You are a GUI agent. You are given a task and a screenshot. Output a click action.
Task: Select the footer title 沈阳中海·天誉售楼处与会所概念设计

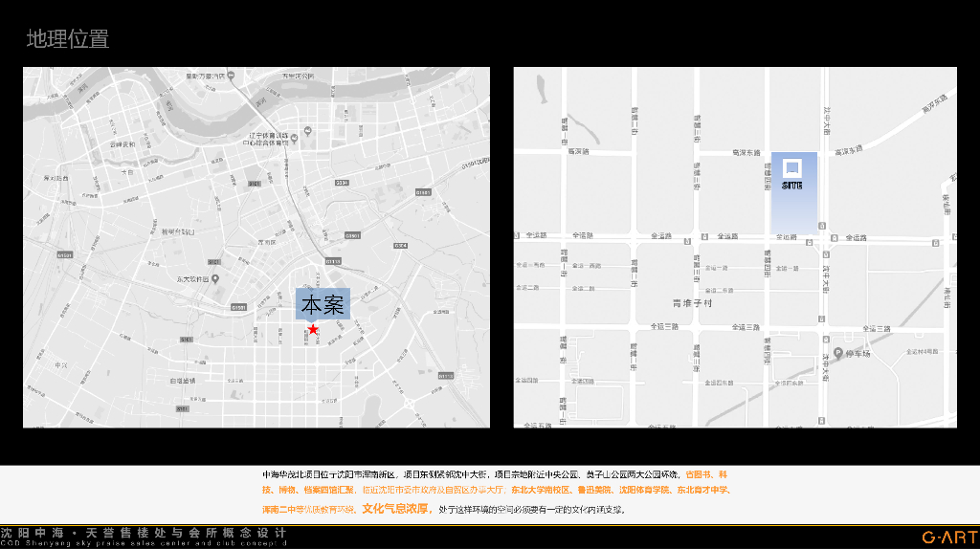144,532
